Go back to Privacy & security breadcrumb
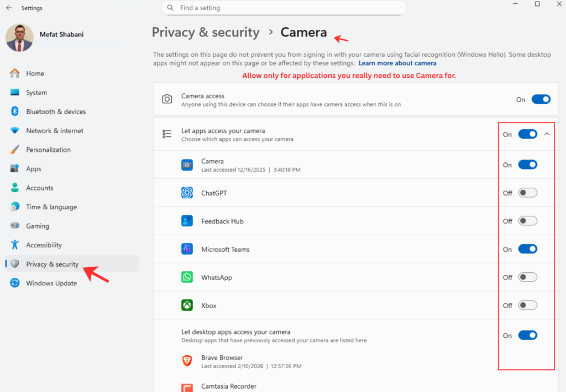The width and height of the screenshot is (566, 392). click(206, 33)
